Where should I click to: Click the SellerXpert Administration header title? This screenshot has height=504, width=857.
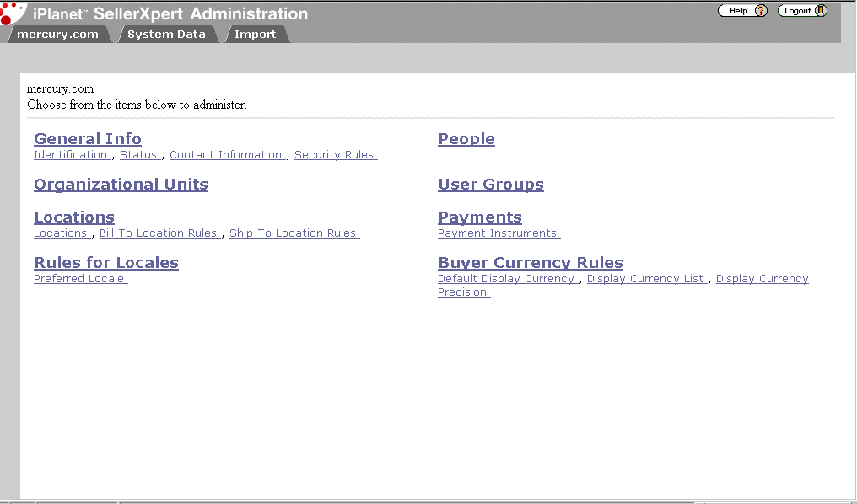click(x=201, y=13)
